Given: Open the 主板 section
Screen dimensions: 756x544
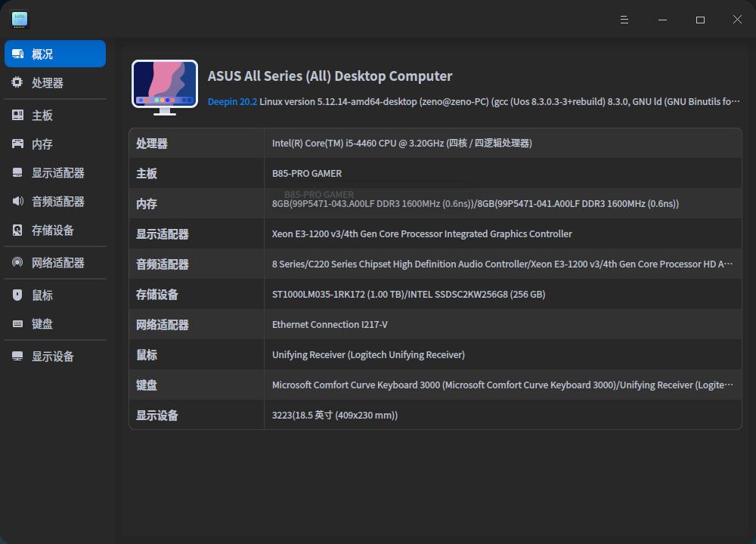Looking at the screenshot, I should coord(55,115).
